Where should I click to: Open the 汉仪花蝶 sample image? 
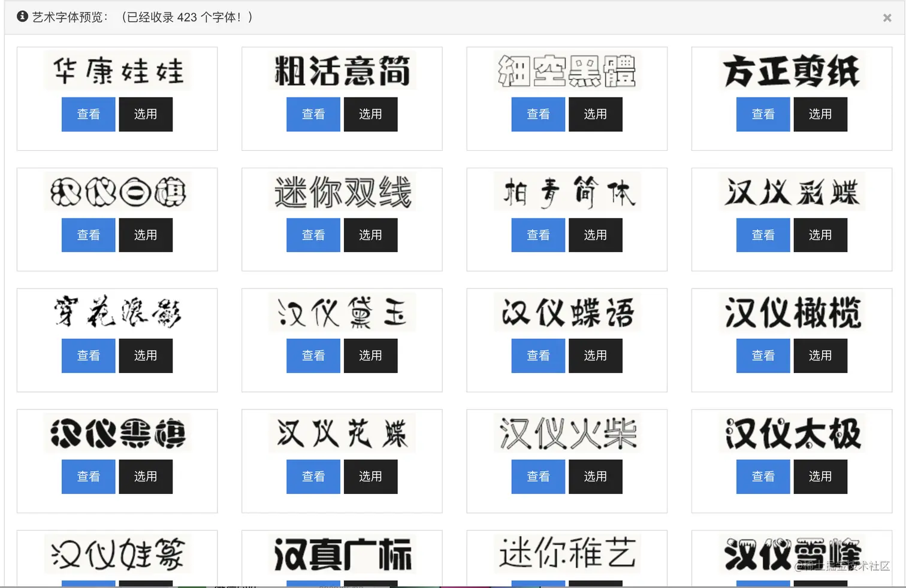tap(342, 433)
